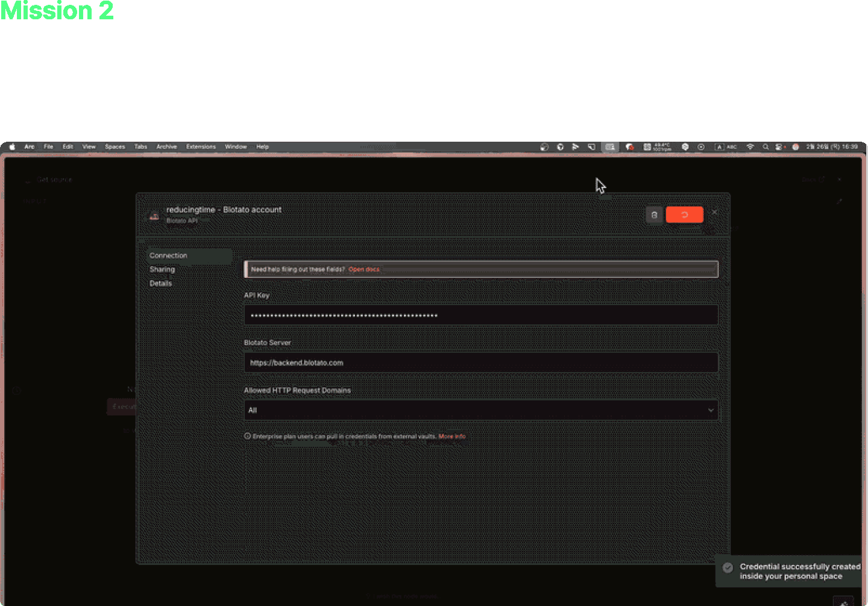Click the Blotato API subtitle text
The image size is (868, 606).
tap(182, 221)
